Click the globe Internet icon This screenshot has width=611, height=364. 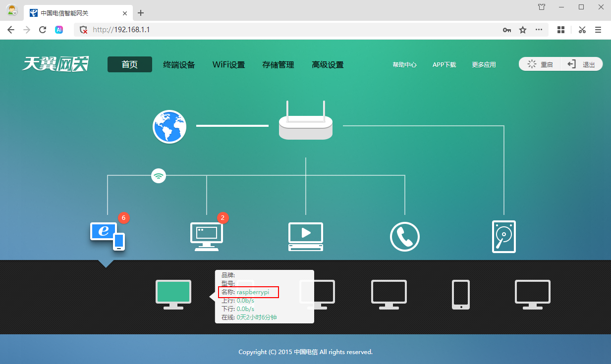pos(169,127)
